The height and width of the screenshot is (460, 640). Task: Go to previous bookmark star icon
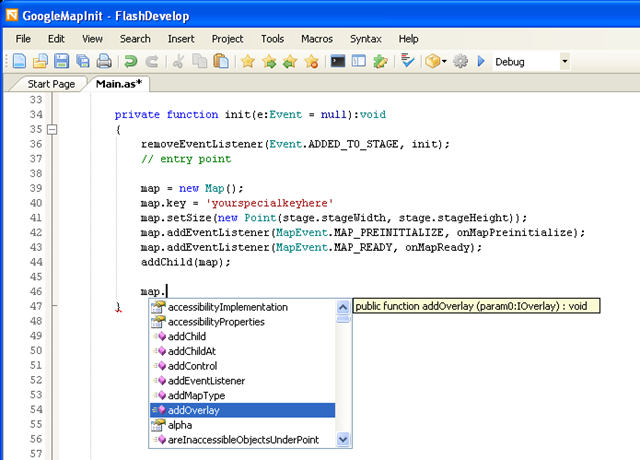290,61
